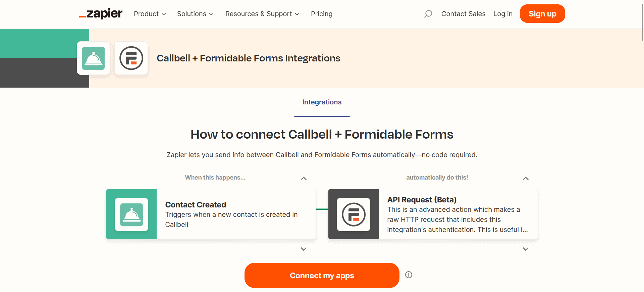Open the search icon in the navigation bar
The height and width of the screenshot is (292, 644).
pyautogui.click(x=428, y=14)
